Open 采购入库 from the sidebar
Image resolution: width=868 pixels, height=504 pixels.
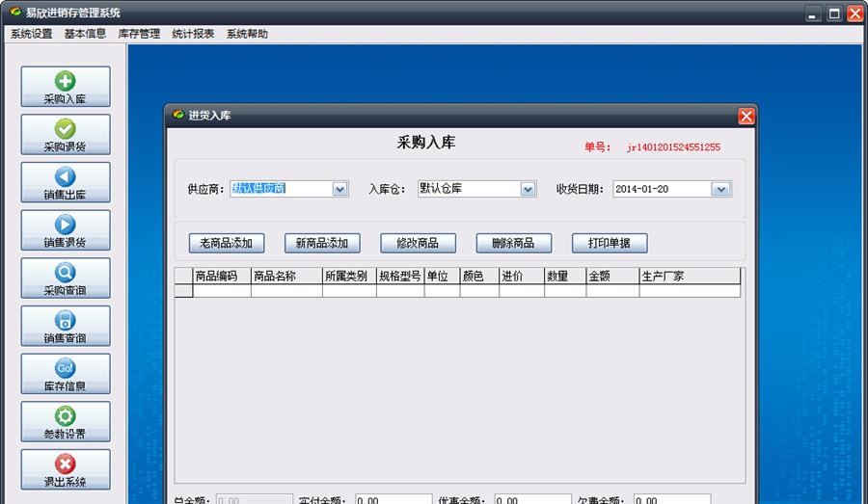(x=66, y=87)
